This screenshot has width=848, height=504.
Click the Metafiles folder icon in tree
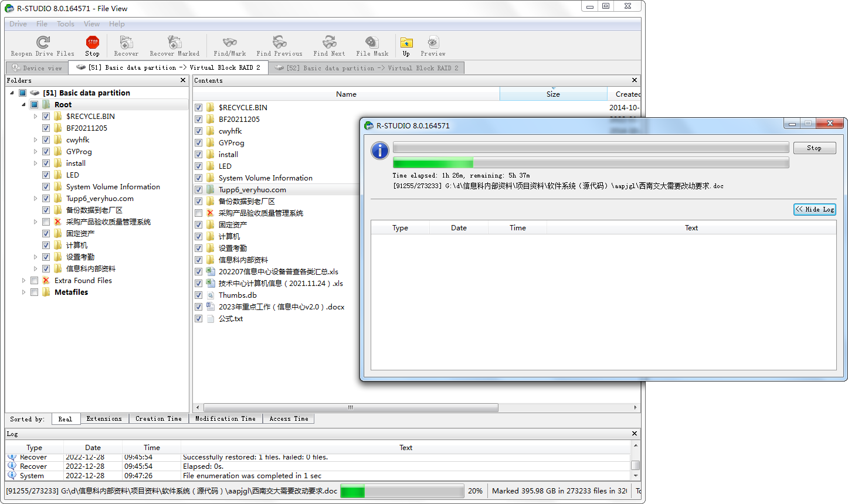46,292
